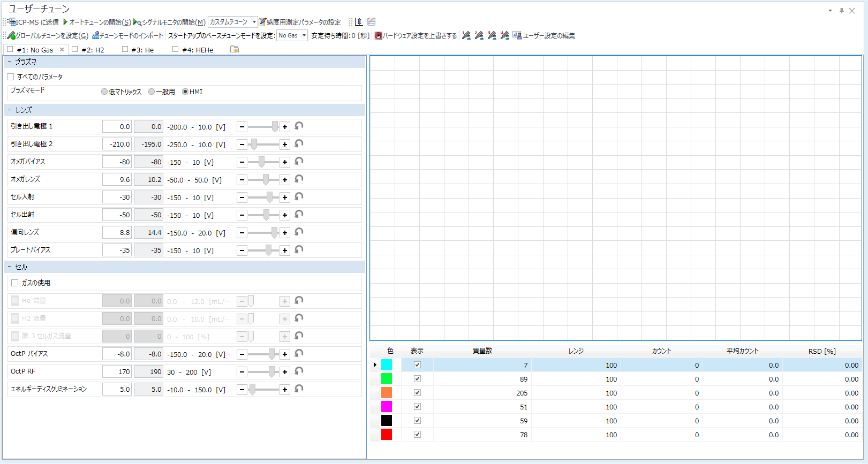Select the 低マトリックス plasma mode
The width and height of the screenshot is (868, 464).
[104, 92]
